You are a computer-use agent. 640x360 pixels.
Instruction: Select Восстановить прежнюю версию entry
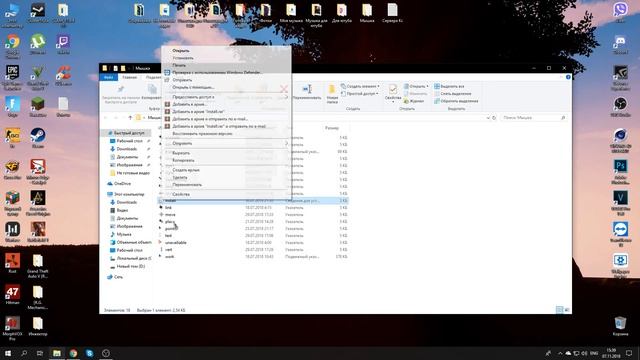coord(202,133)
